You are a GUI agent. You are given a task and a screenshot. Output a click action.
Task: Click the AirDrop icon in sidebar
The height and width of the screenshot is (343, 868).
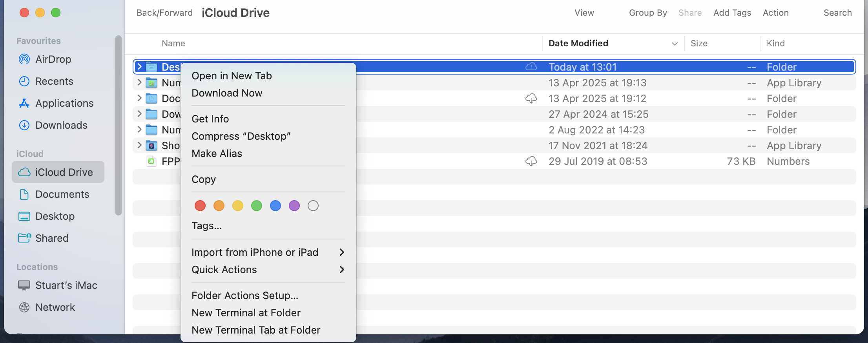(24, 59)
